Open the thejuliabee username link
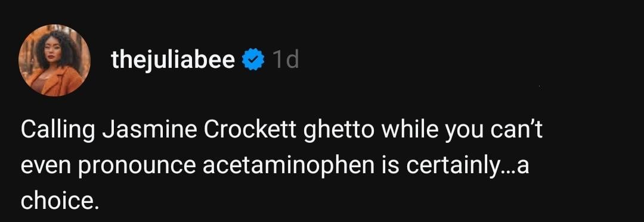The height and width of the screenshot is (222, 644). coord(173,61)
